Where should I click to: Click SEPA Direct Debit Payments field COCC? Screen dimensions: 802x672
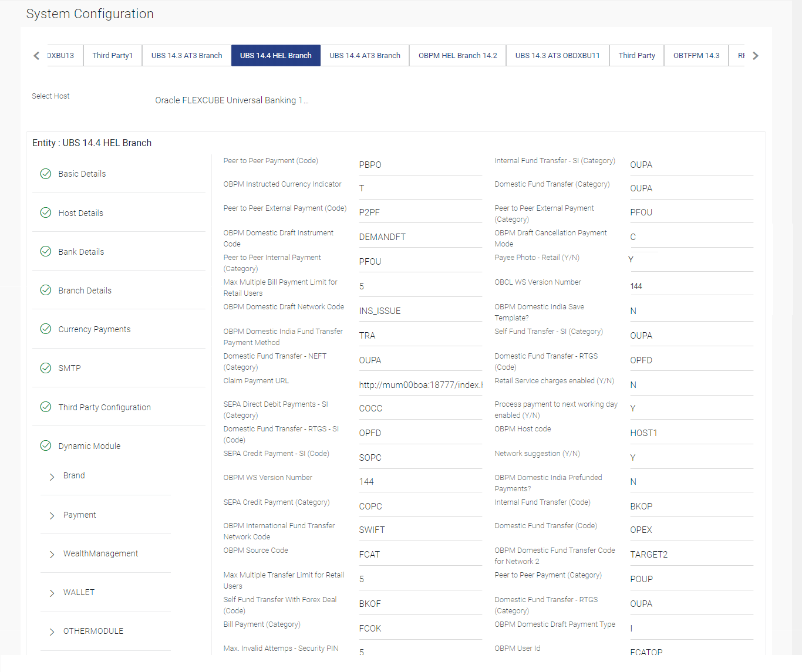pos(420,408)
